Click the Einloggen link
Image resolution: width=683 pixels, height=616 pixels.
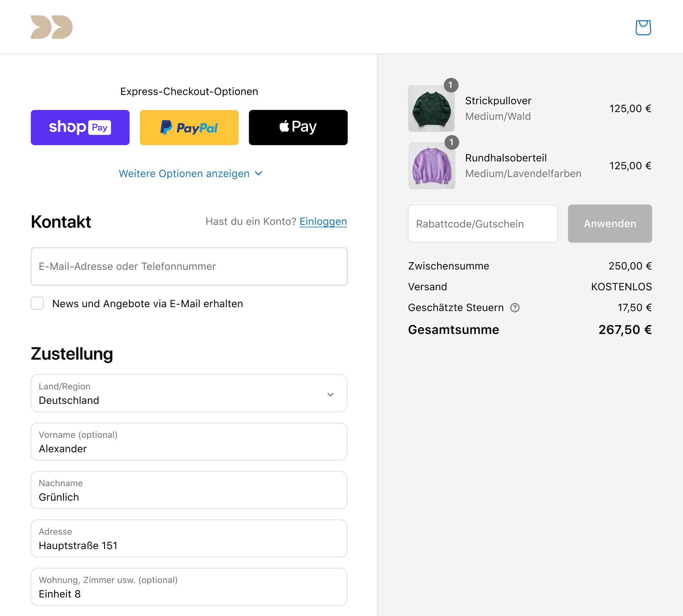point(323,222)
